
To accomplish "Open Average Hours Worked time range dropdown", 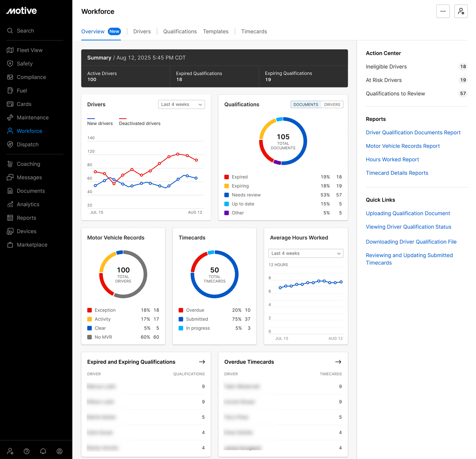I will [306, 254].
